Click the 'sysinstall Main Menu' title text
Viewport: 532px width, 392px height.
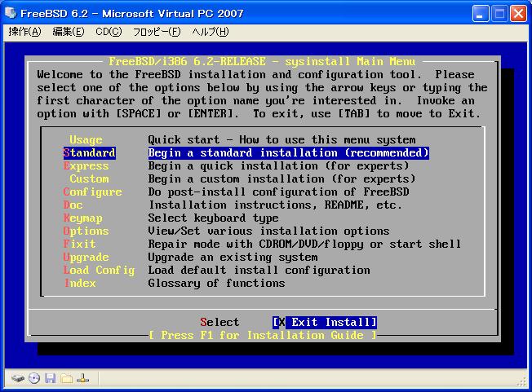(350, 61)
